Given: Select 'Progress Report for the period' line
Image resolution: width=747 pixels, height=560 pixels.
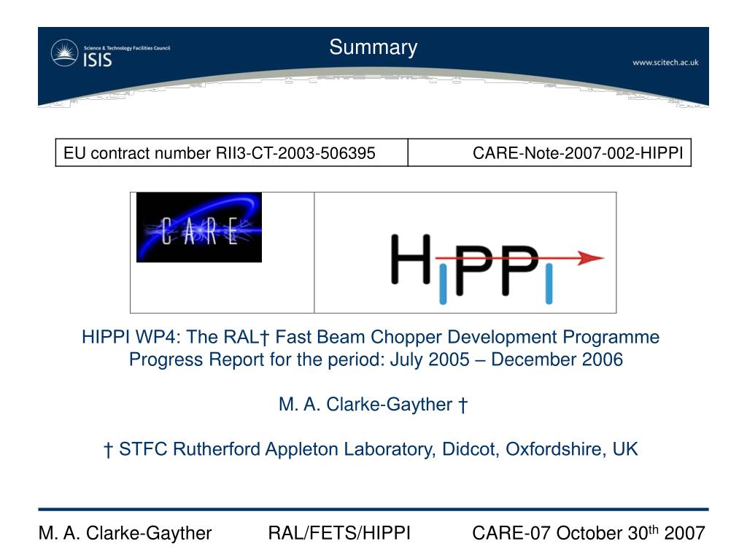Looking at the screenshot, I should 376,359.
